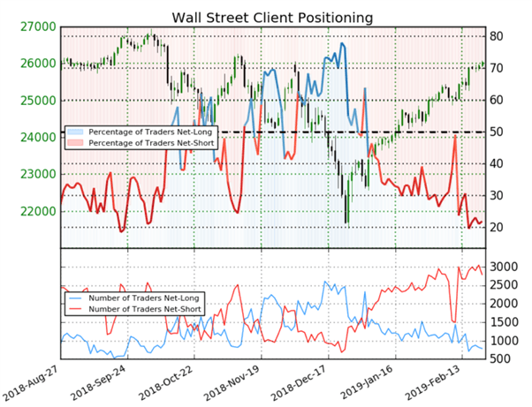This screenshot has width=532, height=407.
Task: Click Percentage of Traders Net-Short legend text
Action: pos(151,143)
